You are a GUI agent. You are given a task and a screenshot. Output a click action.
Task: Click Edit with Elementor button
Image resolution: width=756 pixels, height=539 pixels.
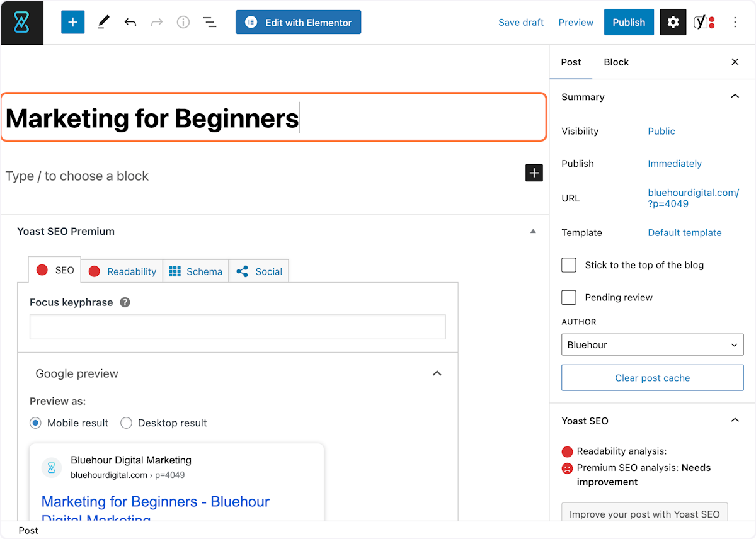[298, 22]
